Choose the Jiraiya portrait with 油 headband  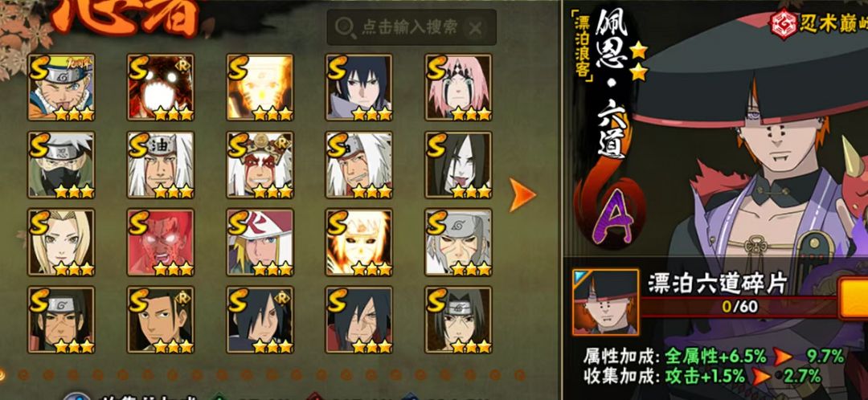tap(161, 165)
